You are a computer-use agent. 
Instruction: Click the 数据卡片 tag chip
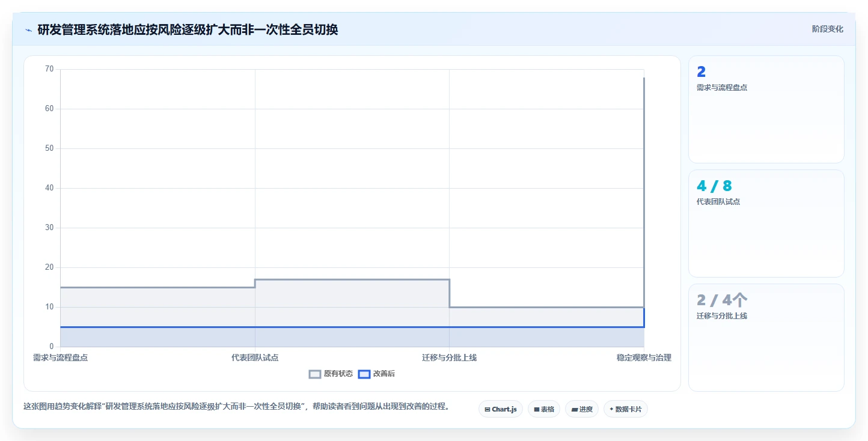click(626, 409)
